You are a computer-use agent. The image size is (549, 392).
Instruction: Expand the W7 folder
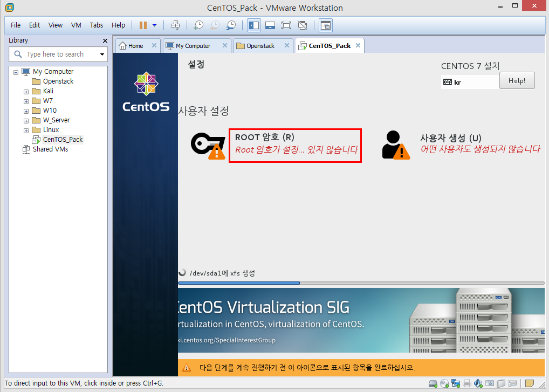[26, 101]
